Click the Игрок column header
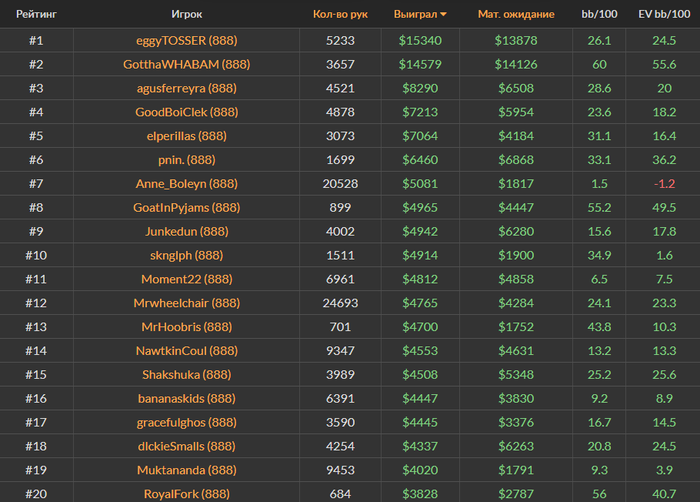 187,14
